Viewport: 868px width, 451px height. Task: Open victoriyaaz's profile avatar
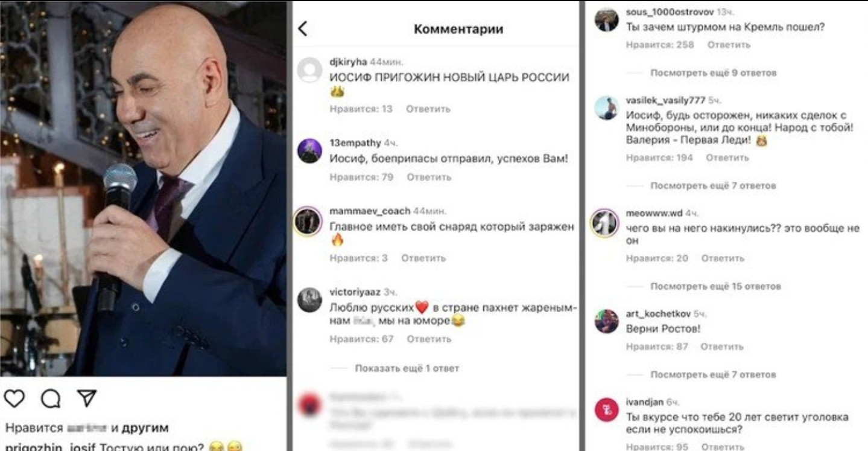point(309,300)
